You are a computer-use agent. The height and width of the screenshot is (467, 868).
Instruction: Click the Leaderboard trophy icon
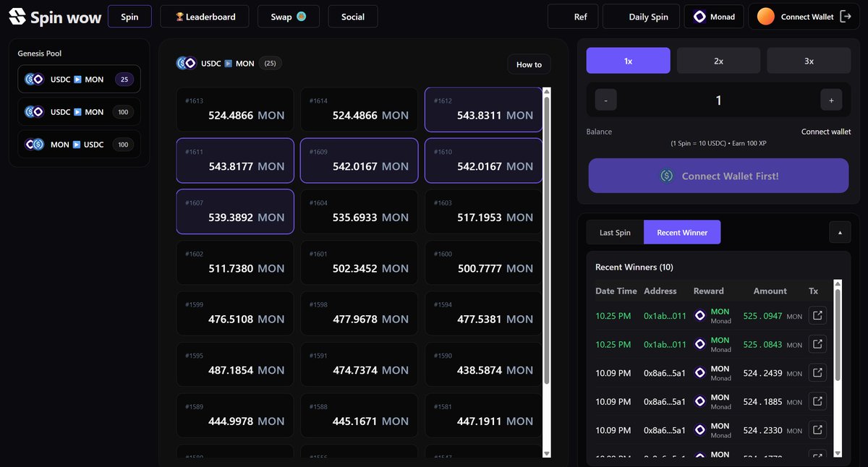(180, 17)
